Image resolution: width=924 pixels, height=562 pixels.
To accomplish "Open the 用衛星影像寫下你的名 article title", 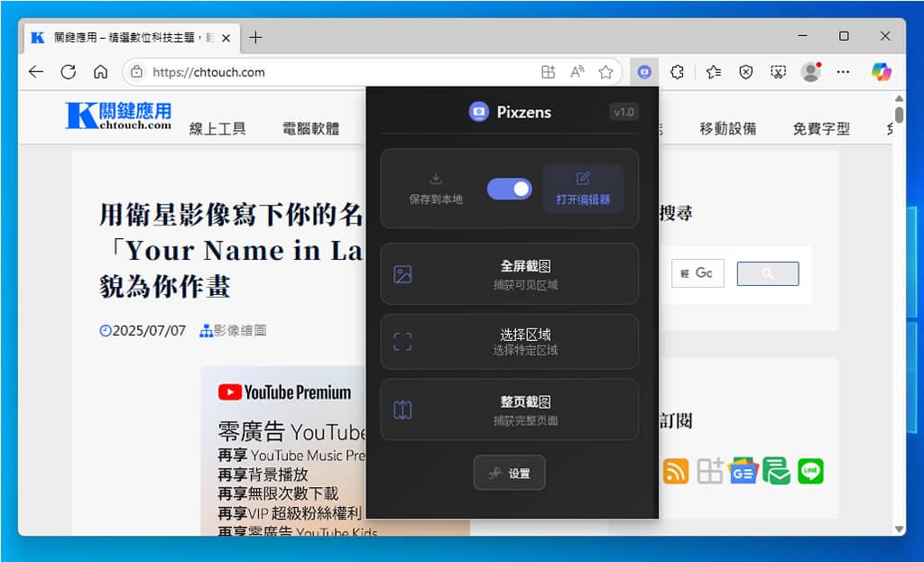I will pyautogui.click(x=232, y=250).
